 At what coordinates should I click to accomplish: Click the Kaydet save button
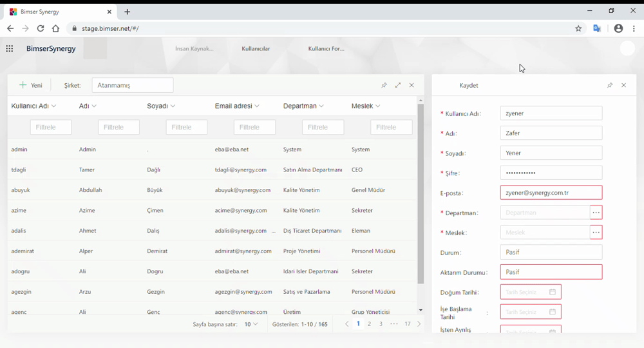click(x=468, y=85)
